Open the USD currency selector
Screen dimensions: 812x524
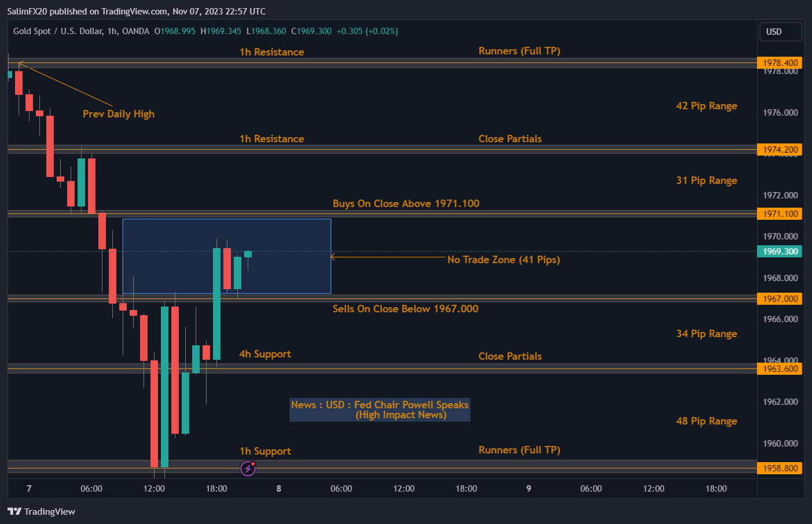[780, 32]
